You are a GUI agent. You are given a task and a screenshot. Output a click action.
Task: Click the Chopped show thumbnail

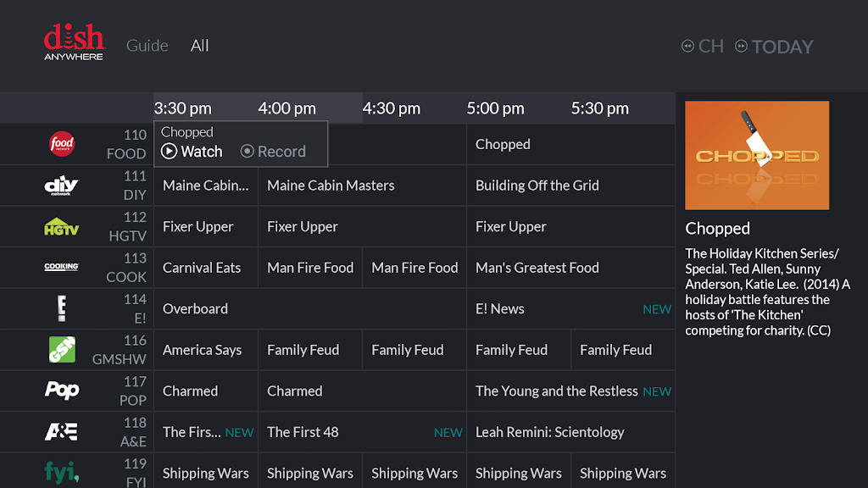pos(757,156)
